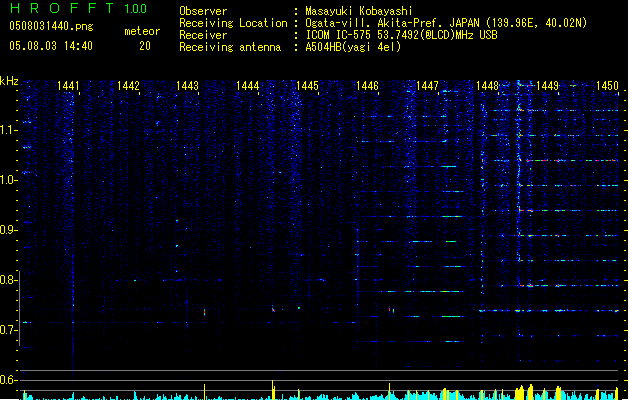Click the kHz axis unit label
The width and height of the screenshot is (629, 400).
pos(9,81)
